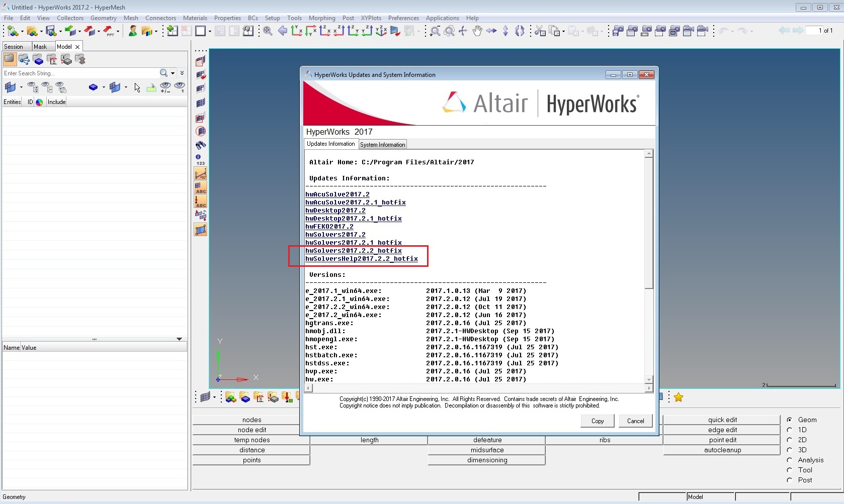
Task: Open the search options dropdown arrow
Action: click(173, 73)
